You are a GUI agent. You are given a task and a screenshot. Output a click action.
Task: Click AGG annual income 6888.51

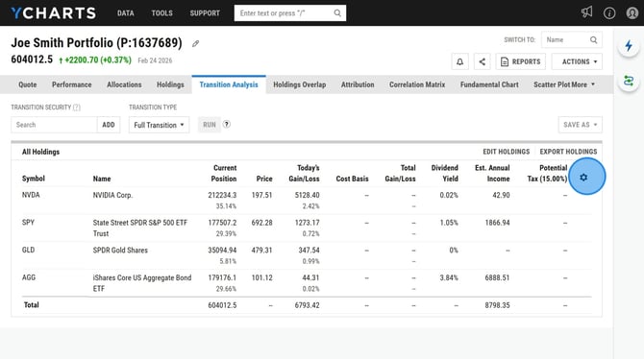point(497,277)
